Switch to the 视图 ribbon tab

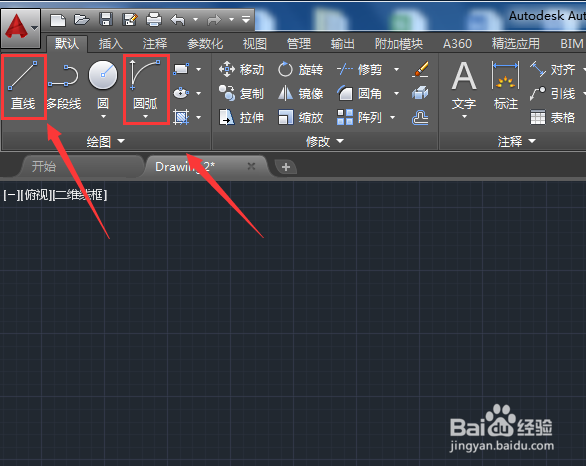(255, 44)
